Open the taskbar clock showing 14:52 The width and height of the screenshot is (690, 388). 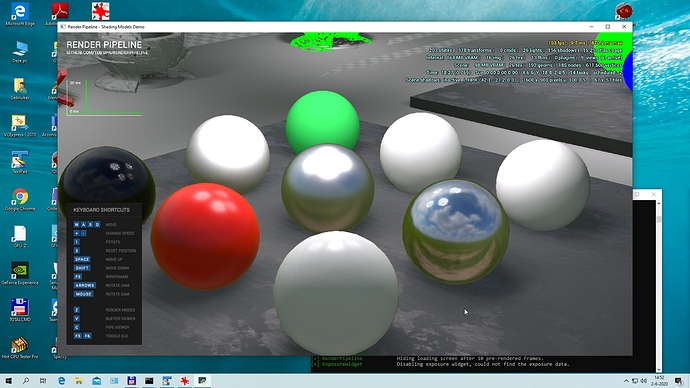click(659, 381)
